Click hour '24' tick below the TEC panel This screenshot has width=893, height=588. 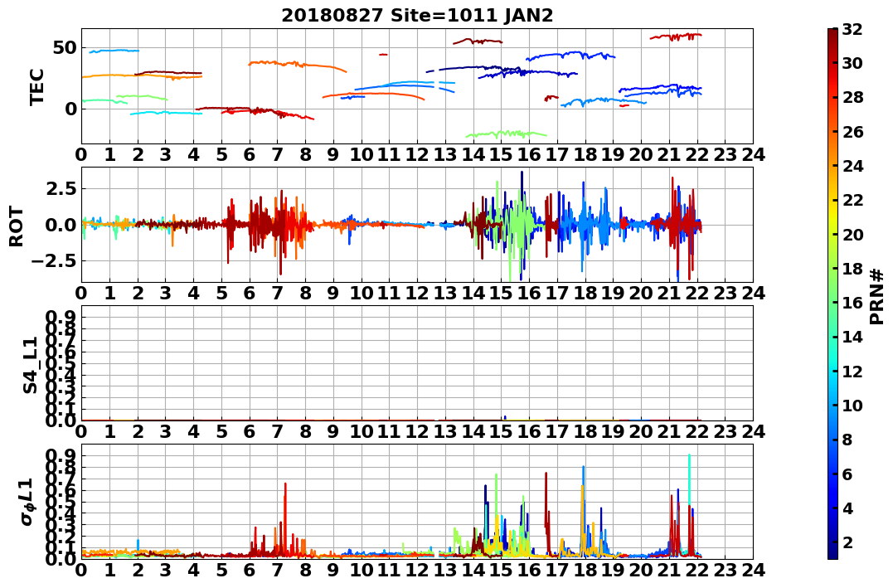[x=754, y=154]
